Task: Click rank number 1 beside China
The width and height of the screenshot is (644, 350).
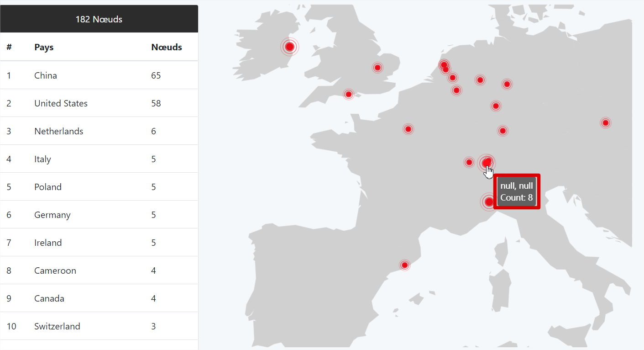Action: [x=9, y=75]
